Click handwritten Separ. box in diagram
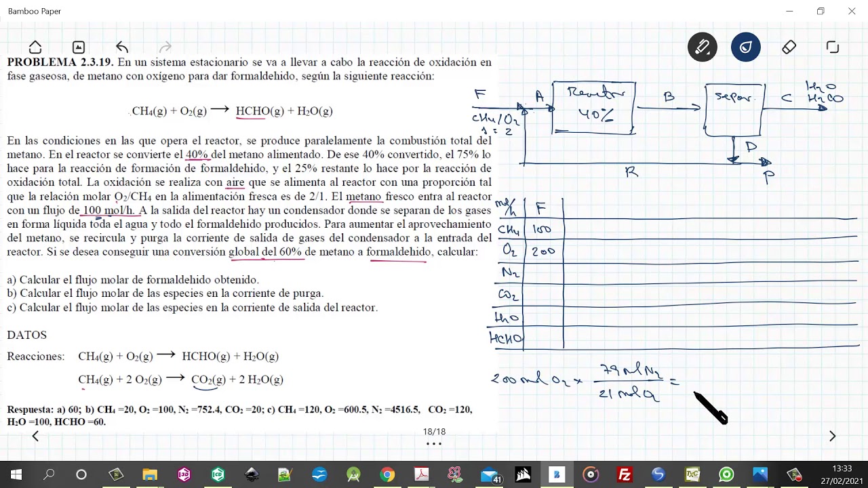Viewport: 868px width, 488px height. (735, 108)
